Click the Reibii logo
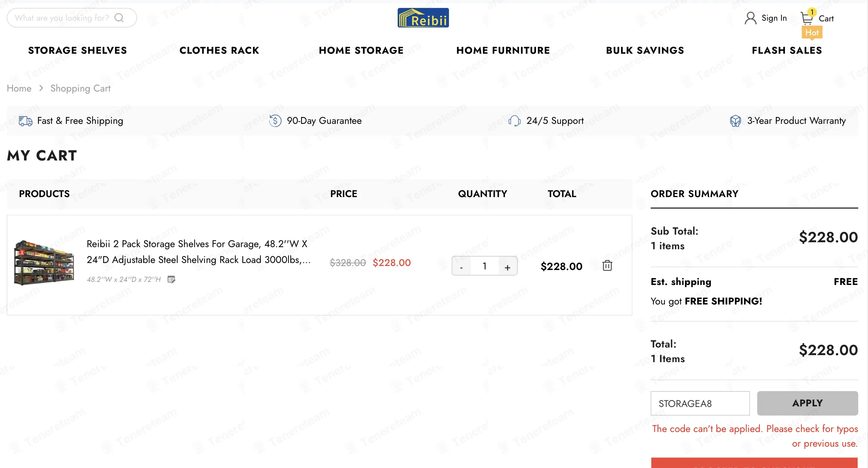Screen dimensions: 868x468 coord(423,18)
